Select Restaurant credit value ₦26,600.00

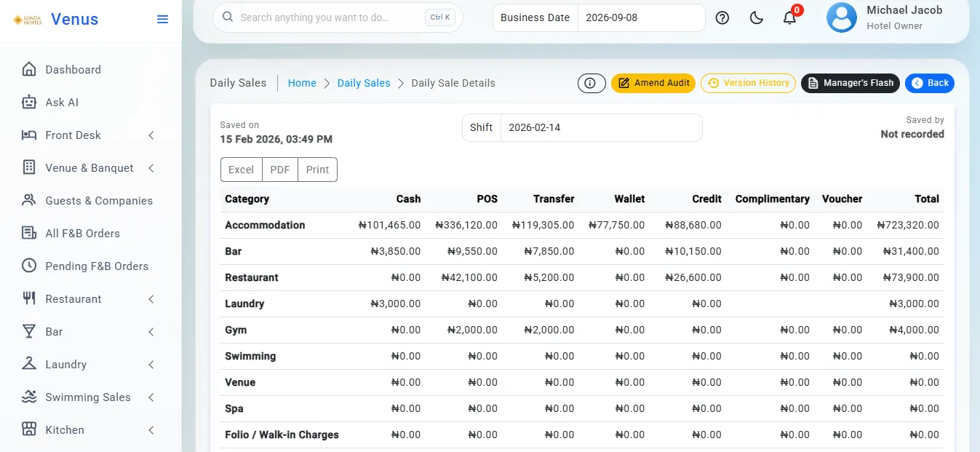point(693,277)
